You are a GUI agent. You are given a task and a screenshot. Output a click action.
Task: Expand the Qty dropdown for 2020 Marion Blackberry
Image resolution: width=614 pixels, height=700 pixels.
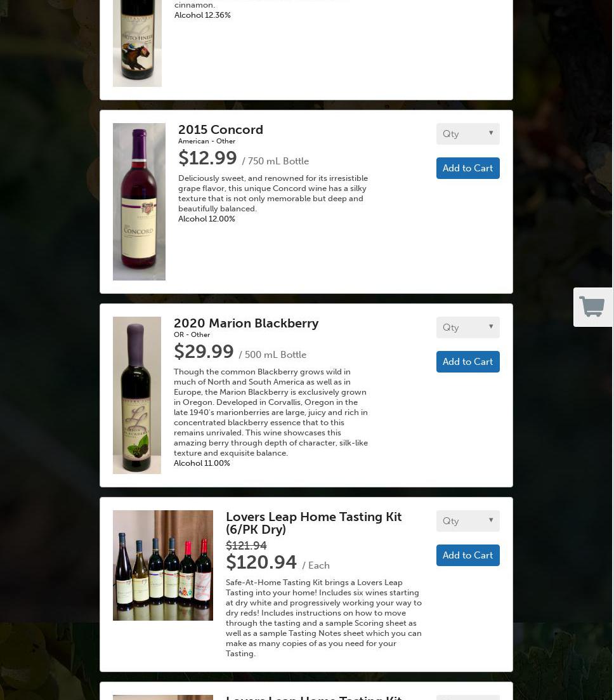(x=467, y=327)
